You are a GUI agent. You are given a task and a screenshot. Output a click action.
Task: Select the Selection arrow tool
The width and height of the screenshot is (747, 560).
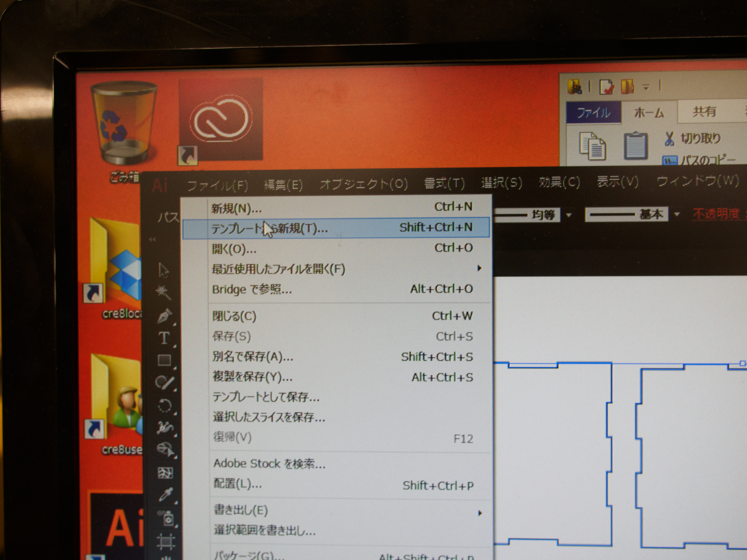click(163, 270)
